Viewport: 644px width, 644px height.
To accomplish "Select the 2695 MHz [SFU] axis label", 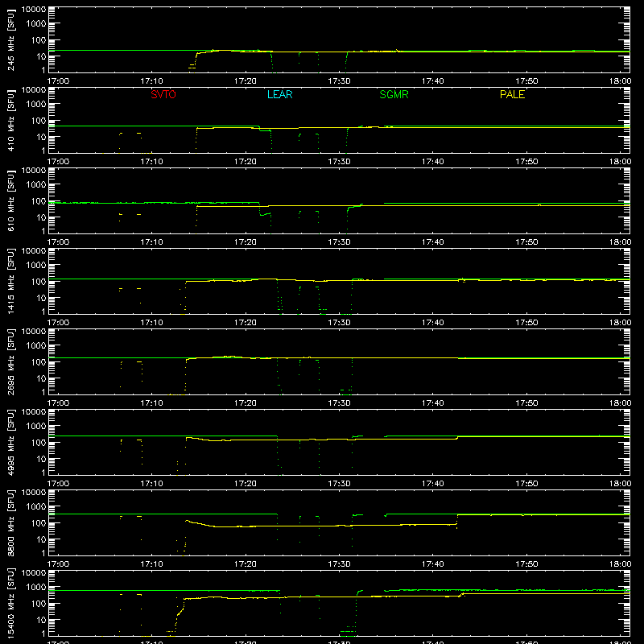I will click(11, 361).
